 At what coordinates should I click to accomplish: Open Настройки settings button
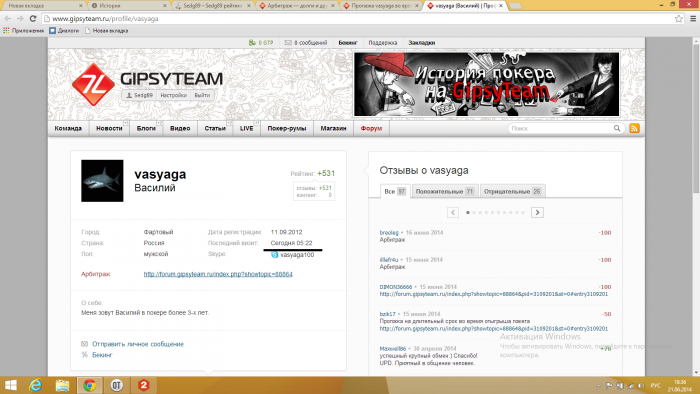[174, 95]
